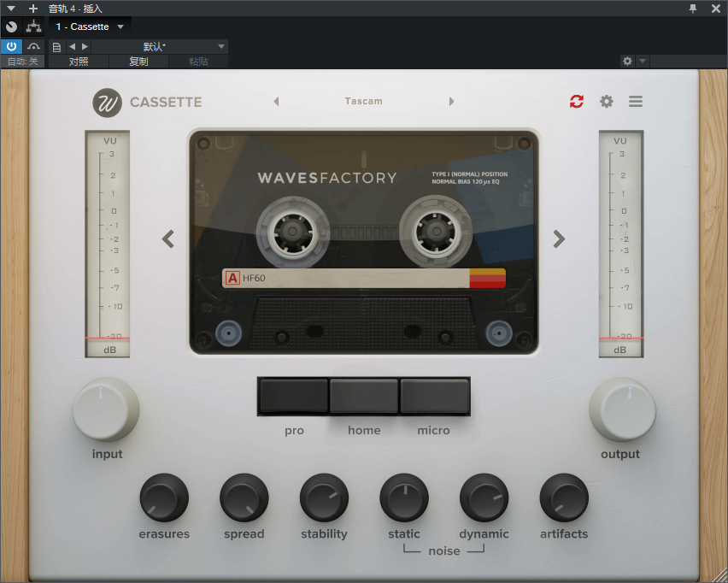Switch to next tape type chevron
Image resolution: width=728 pixels, height=583 pixels.
[x=559, y=238]
